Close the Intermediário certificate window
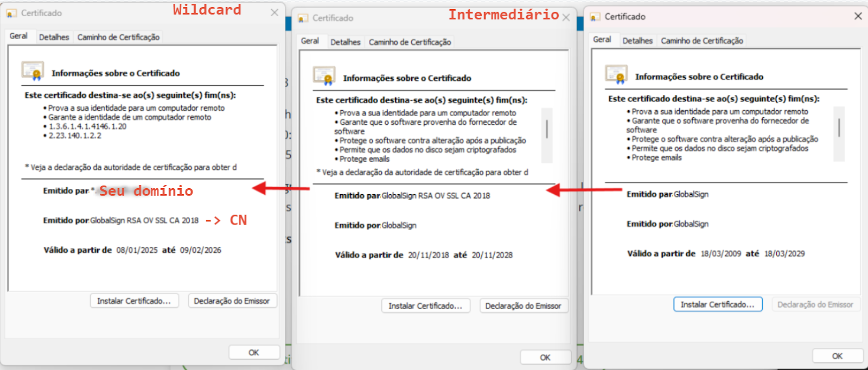 coord(566,17)
